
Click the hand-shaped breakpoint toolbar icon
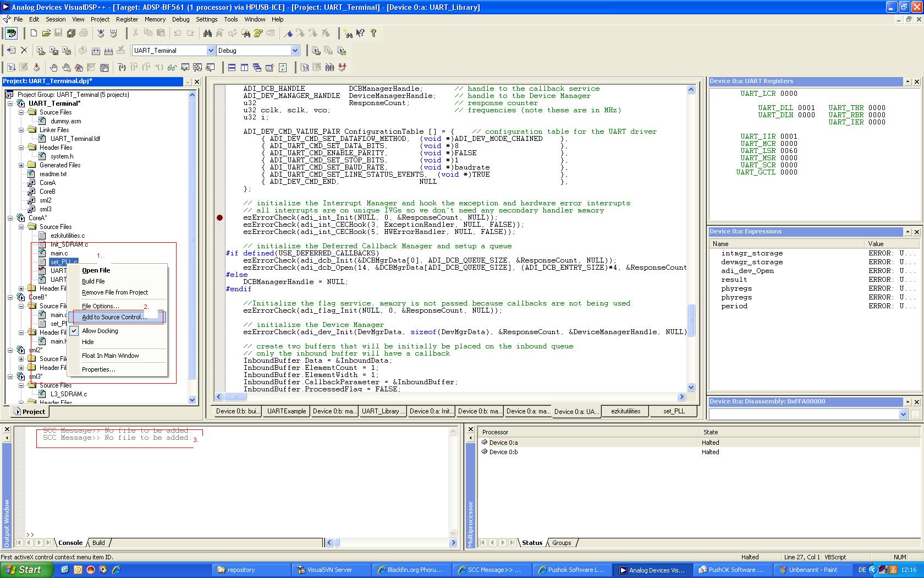tap(53, 68)
